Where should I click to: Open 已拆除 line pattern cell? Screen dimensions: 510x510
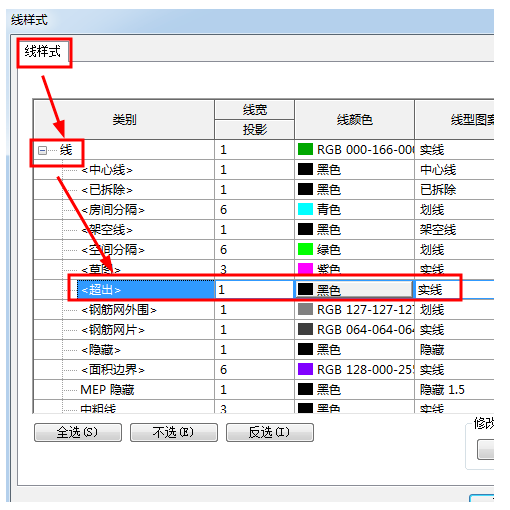click(x=454, y=190)
